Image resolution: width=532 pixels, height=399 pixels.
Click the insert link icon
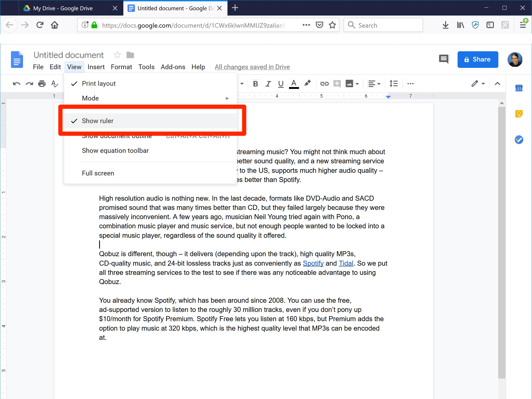[x=324, y=84]
